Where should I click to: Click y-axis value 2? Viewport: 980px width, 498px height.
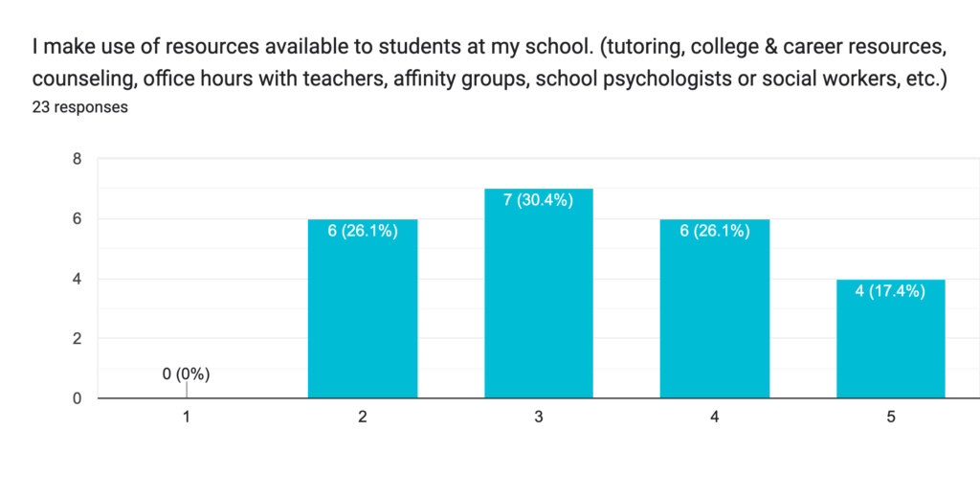tap(77, 338)
